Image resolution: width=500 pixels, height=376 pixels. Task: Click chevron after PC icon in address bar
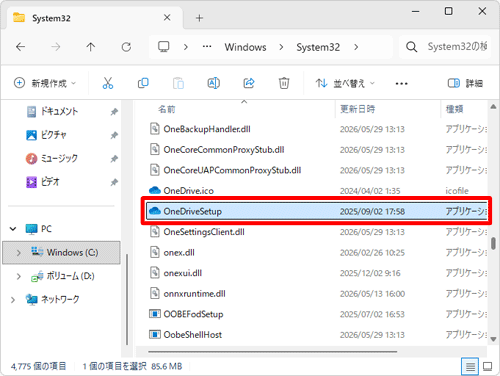(186, 47)
